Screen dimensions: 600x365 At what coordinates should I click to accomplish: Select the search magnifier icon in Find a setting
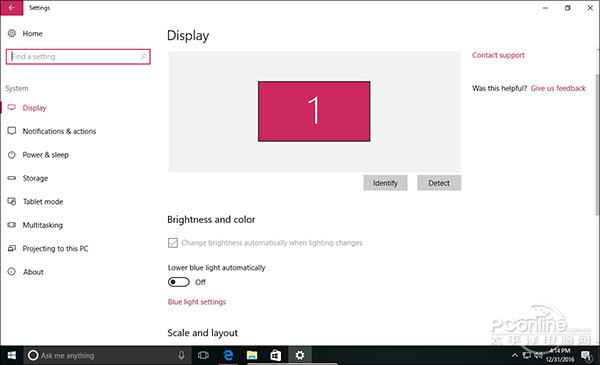143,57
